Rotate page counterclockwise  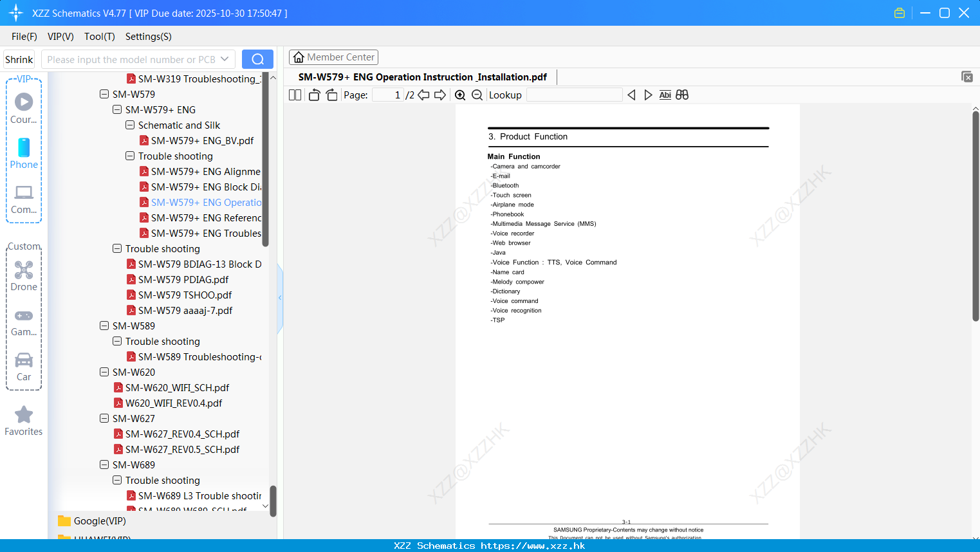pyautogui.click(x=314, y=95)
